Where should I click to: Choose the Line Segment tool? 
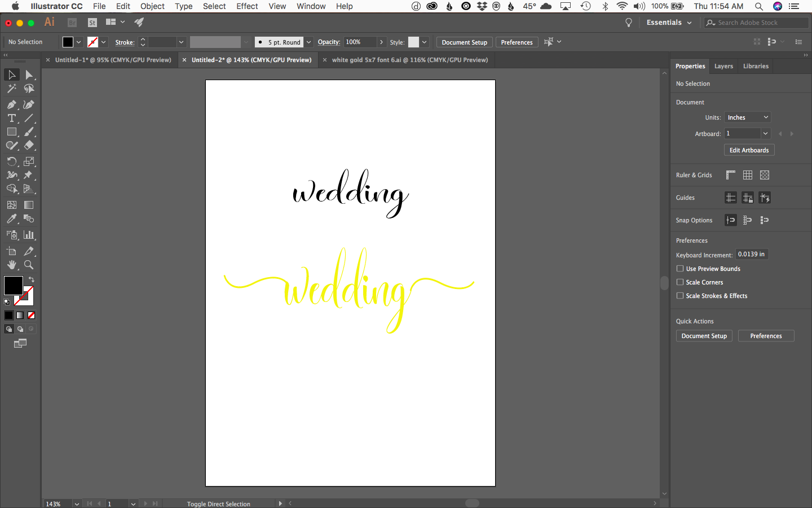pyautogui.click(x=29, y=118)
